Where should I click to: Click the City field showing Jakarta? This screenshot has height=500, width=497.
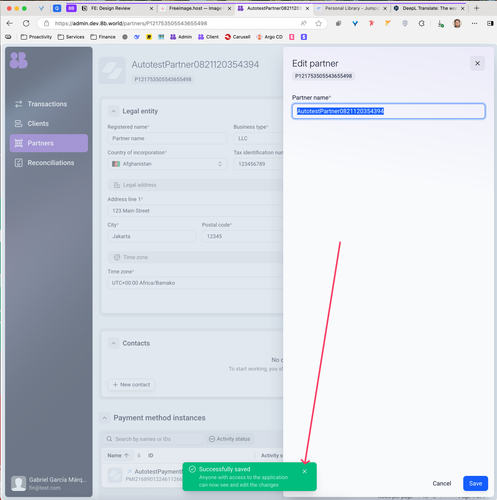point(152,236)
